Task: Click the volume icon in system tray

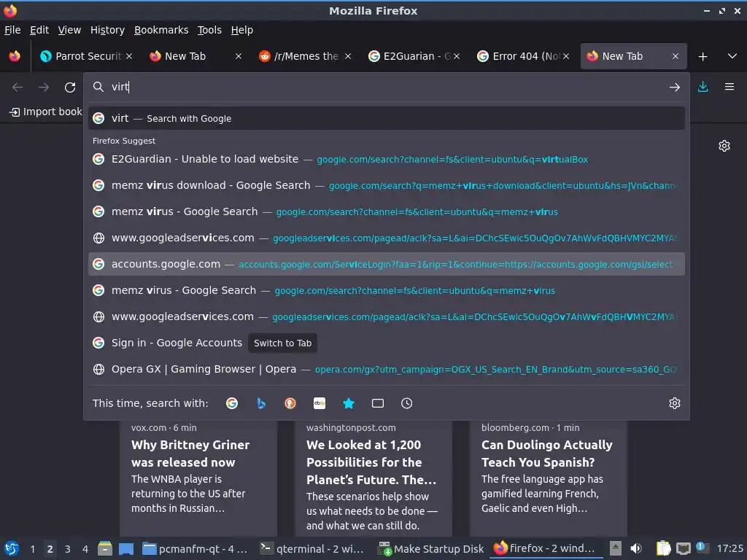Action: click(636, 548)
